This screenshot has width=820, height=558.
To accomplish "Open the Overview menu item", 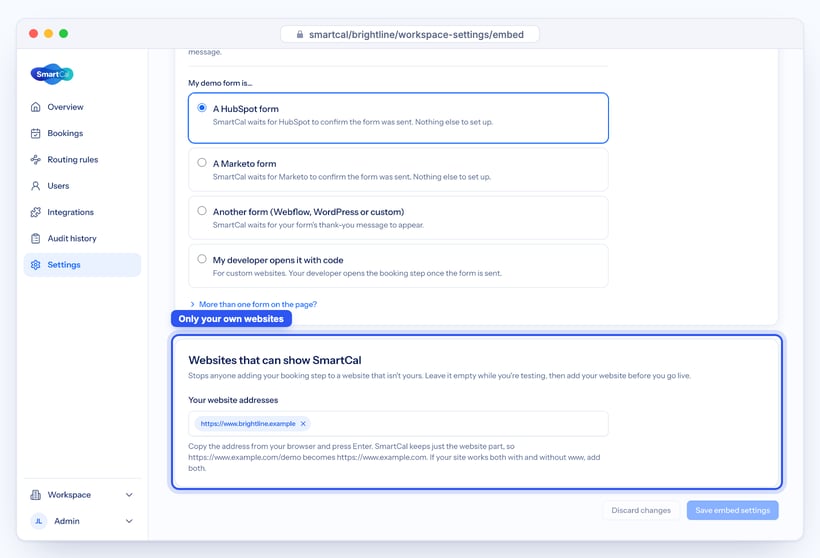I will [x=83, y=107].
